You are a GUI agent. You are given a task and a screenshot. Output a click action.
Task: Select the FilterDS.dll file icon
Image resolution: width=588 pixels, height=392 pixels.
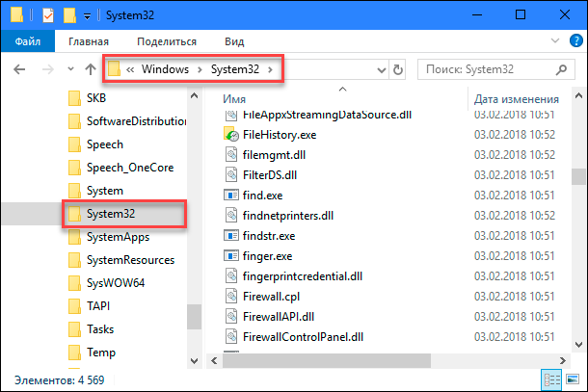(231, 175)
